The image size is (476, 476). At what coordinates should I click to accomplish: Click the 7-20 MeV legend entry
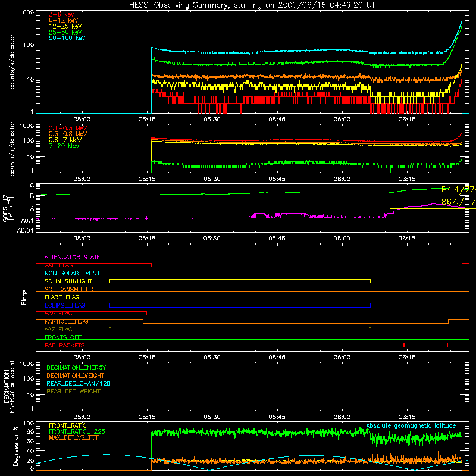64,146
